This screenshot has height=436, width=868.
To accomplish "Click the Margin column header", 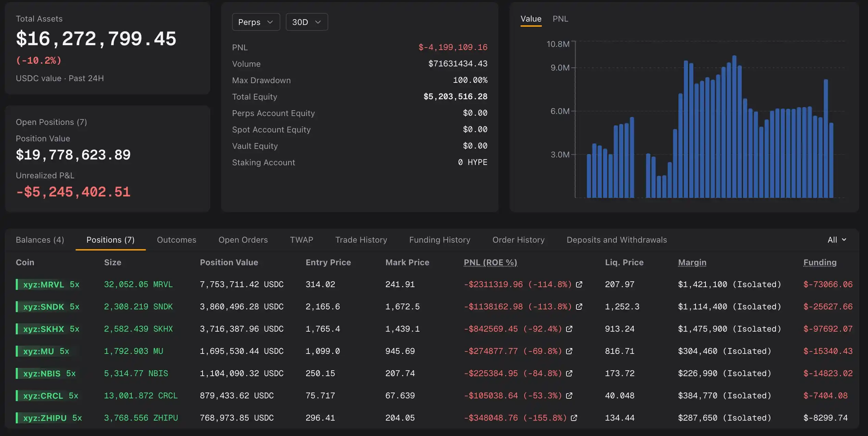I will coord(692,262).
